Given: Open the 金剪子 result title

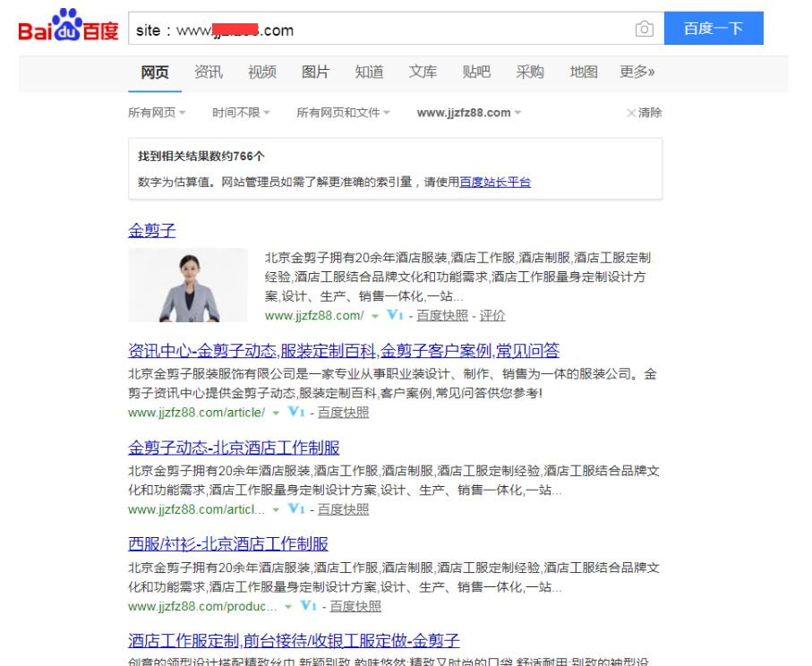Looking at the screenshot, I should pos(151,230).
